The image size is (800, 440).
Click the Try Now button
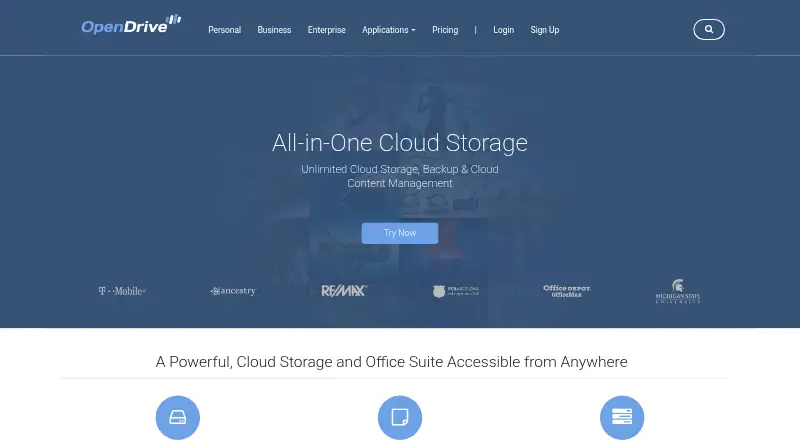pos(400,233)
